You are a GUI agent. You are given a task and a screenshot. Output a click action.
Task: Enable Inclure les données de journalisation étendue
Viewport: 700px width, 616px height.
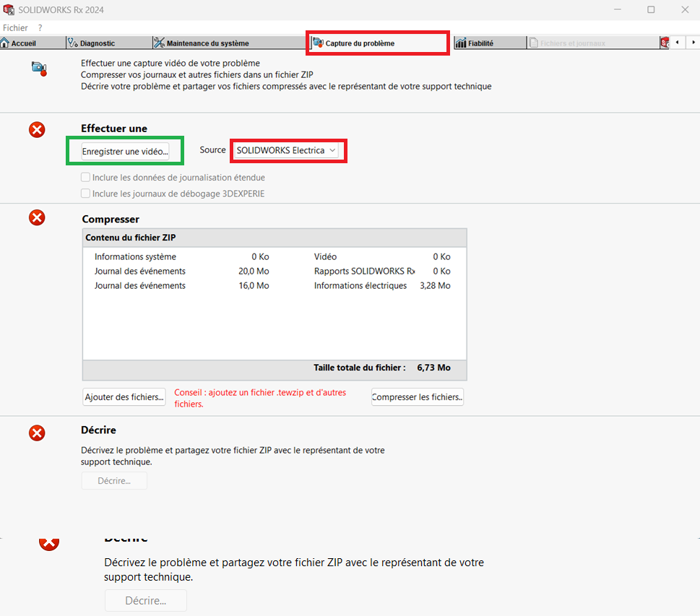(85, 177)
